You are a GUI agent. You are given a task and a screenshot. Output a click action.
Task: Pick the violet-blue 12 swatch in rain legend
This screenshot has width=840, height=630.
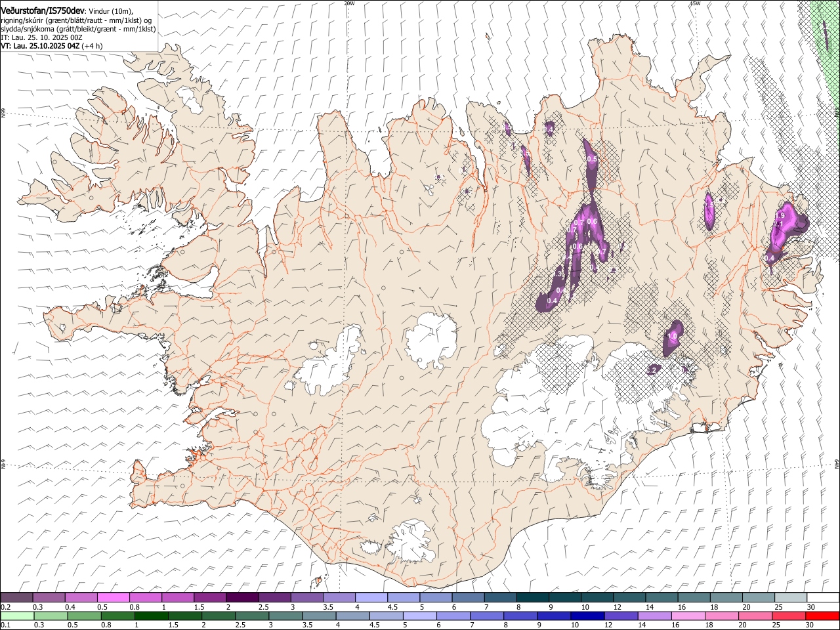pyautogui.click(x=621, y=616)
